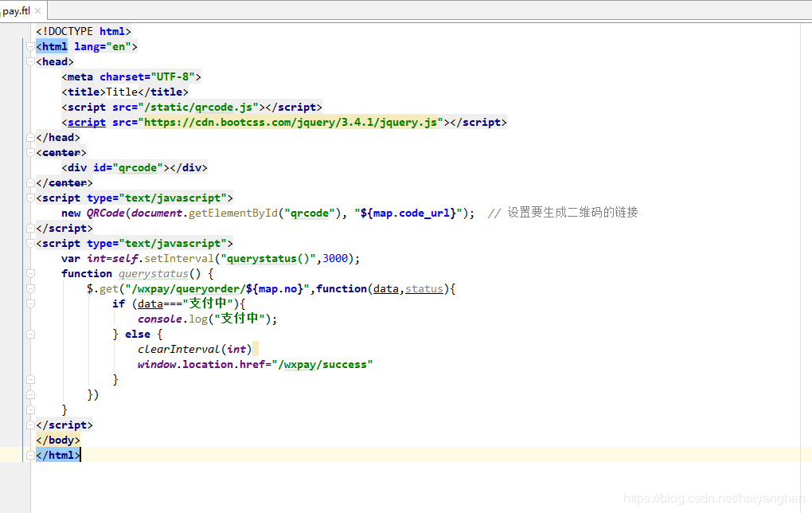Click the clearInterval(int) call

(x=195, y=349)
